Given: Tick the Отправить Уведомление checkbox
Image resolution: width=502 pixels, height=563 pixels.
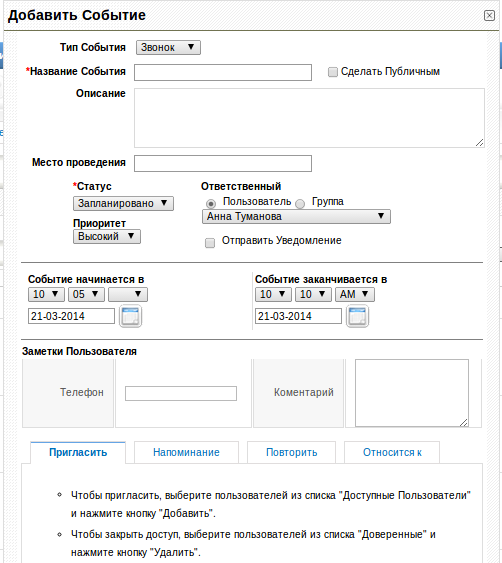Looking at the screenshot, I should tap(210, 243).
